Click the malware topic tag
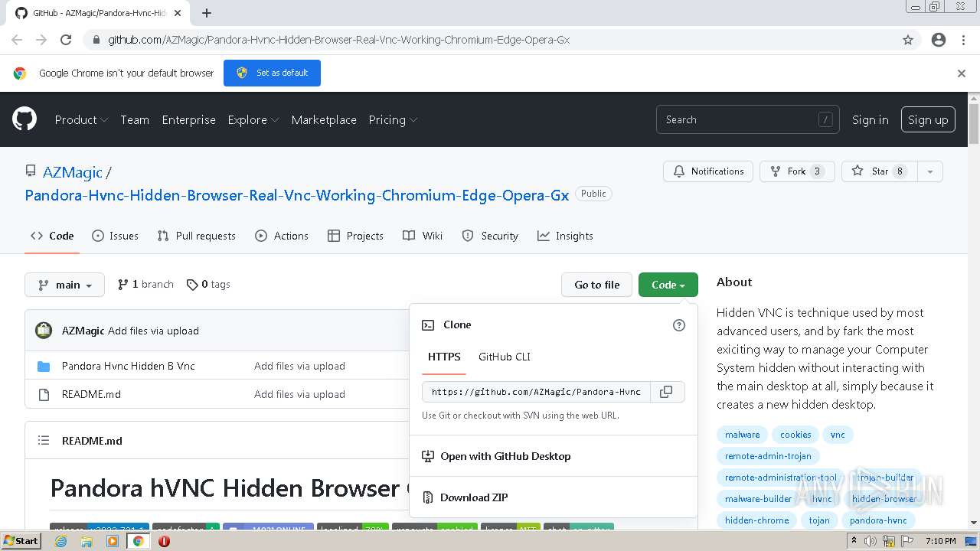This screenshot has height=551, width=980. (x=742, y=435)
